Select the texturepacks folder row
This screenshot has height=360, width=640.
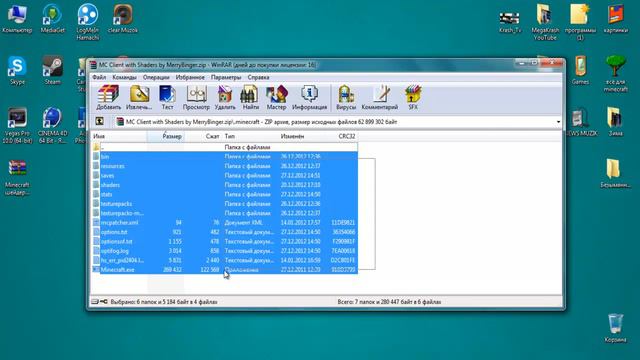(225, 203)
